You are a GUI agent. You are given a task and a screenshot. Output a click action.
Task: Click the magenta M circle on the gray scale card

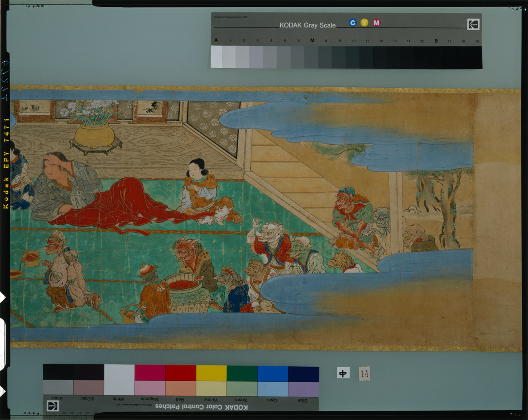(x=377, y=23)
